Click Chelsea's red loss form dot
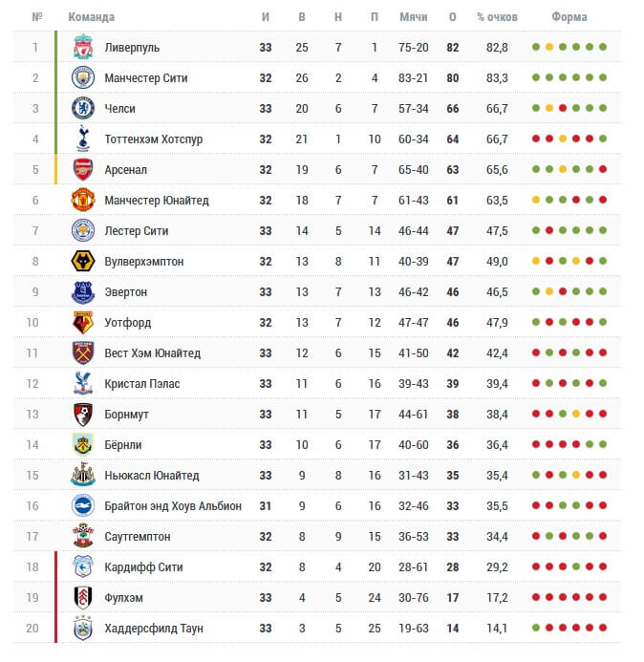Screen dimensions: 644x662 pyautogui.click(x=563, y=108)
